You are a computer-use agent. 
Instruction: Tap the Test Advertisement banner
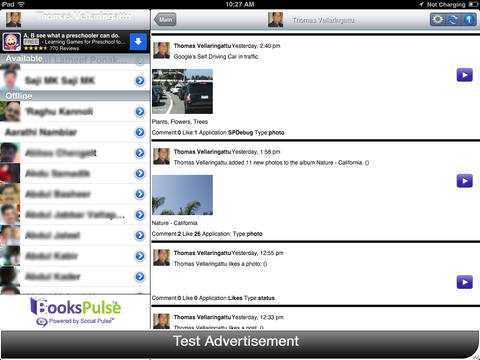pyautogui.click(x=239, y=343)
